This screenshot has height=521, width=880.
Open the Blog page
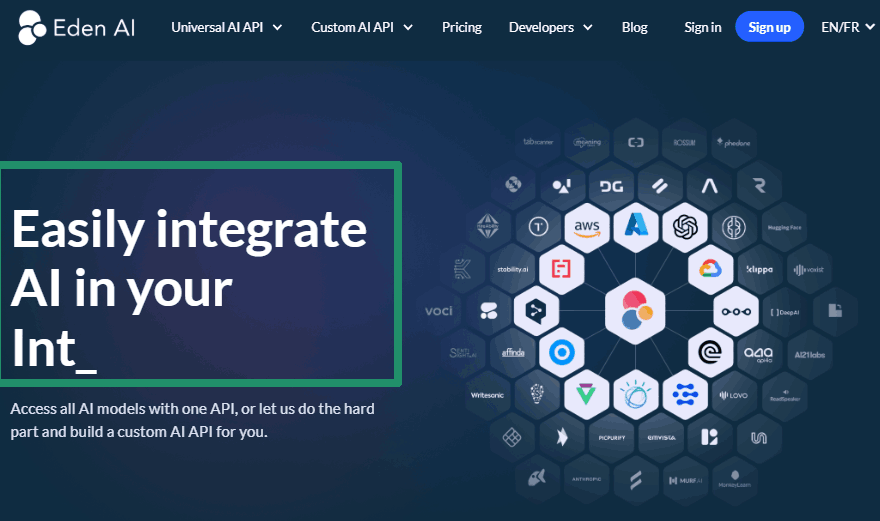(x=634, y=27)
